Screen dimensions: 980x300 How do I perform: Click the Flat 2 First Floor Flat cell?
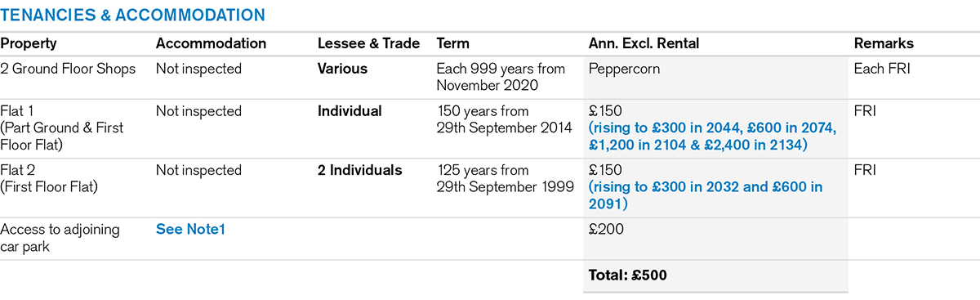click(x=48, y=179)
